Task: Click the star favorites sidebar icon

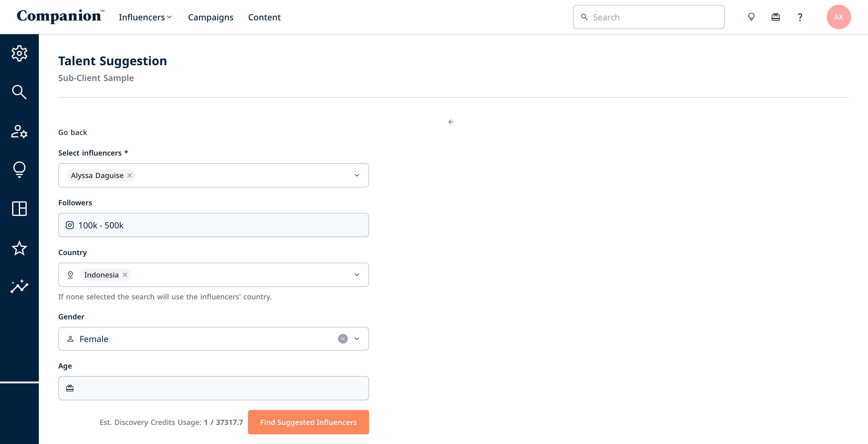Action: (19, 248)
